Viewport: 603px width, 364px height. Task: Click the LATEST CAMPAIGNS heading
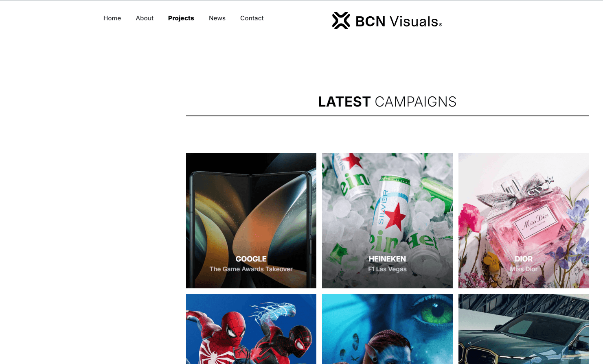(387, 102)
